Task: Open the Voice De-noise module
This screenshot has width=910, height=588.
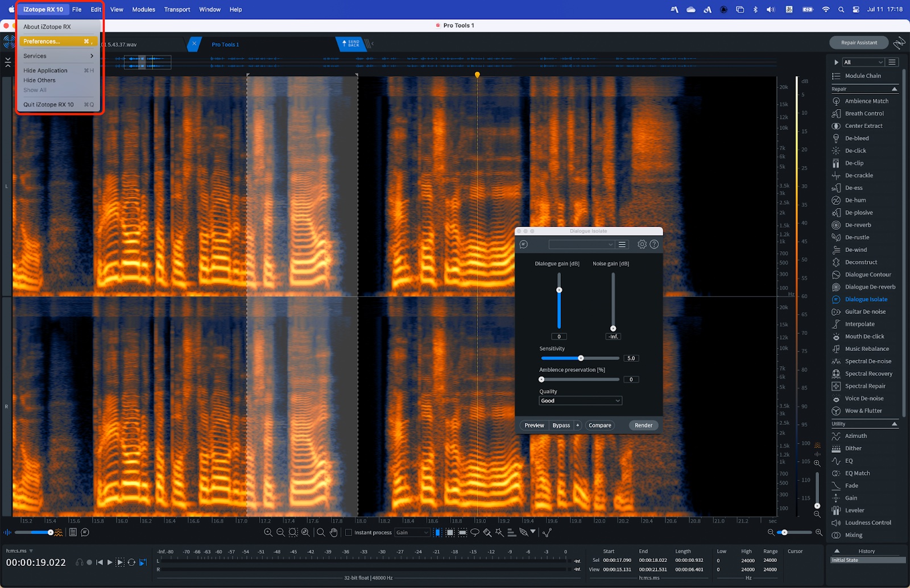Action: point(864,399)
